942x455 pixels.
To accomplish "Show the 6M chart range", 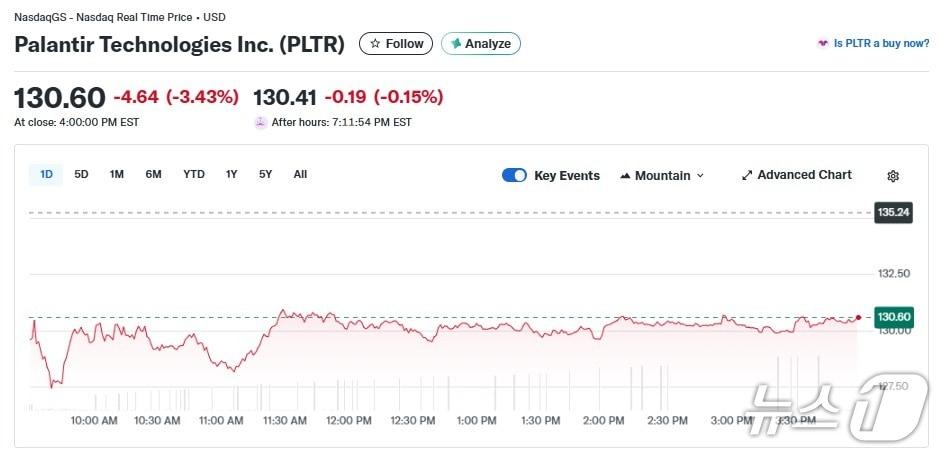I will pos(153,175).
